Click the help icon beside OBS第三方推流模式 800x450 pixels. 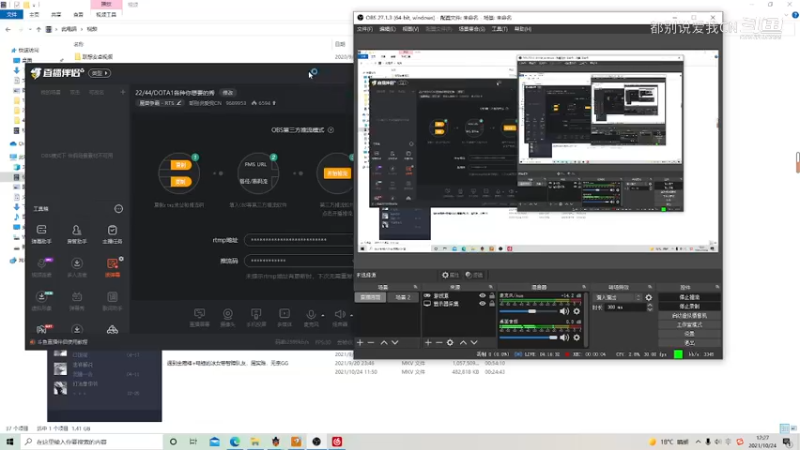(x=331, y=130)
